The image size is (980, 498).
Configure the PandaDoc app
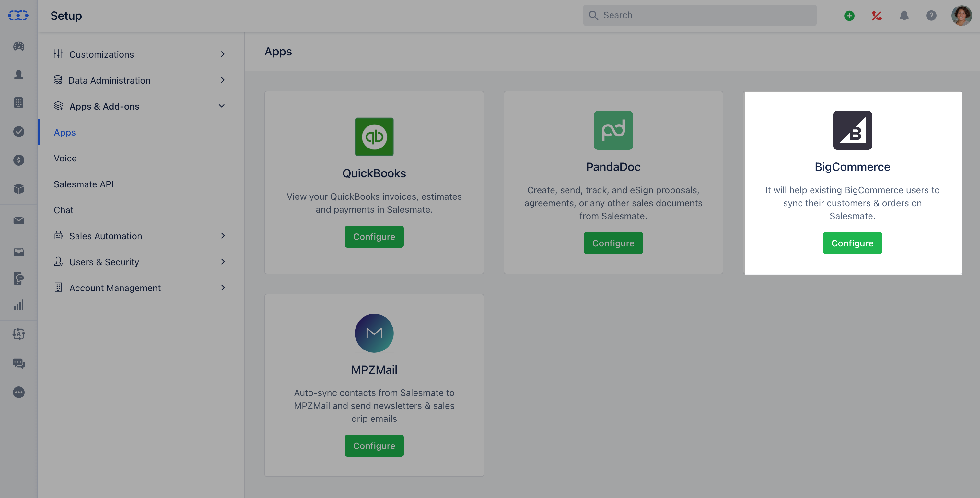tap(613, 243)
